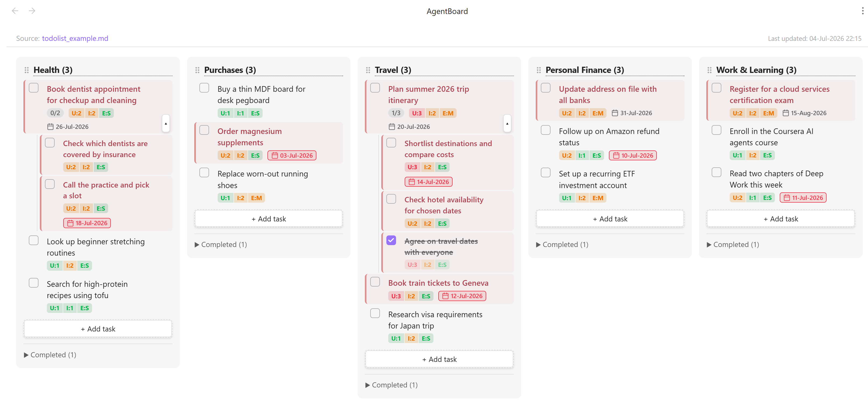Grab the Purchases column drag handle

click(197, 70)
